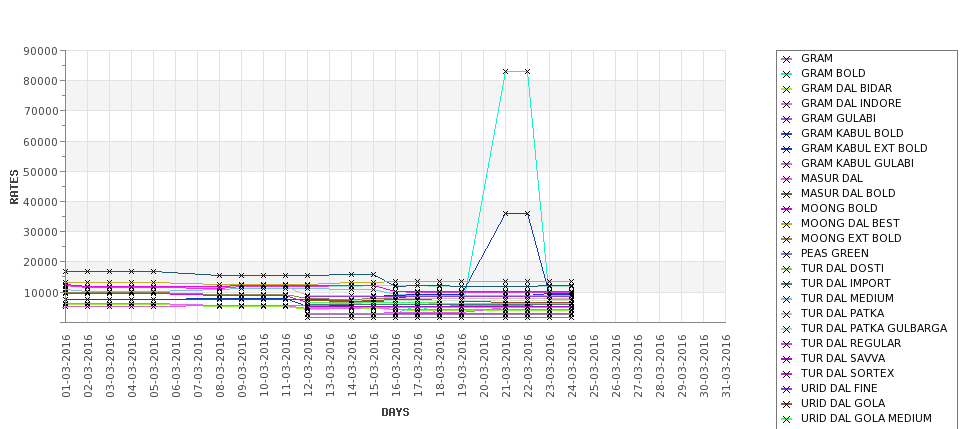Click the 70000 y-axis label
The height and width of the screenshot is (429, 975).
(x=40, y=111)
